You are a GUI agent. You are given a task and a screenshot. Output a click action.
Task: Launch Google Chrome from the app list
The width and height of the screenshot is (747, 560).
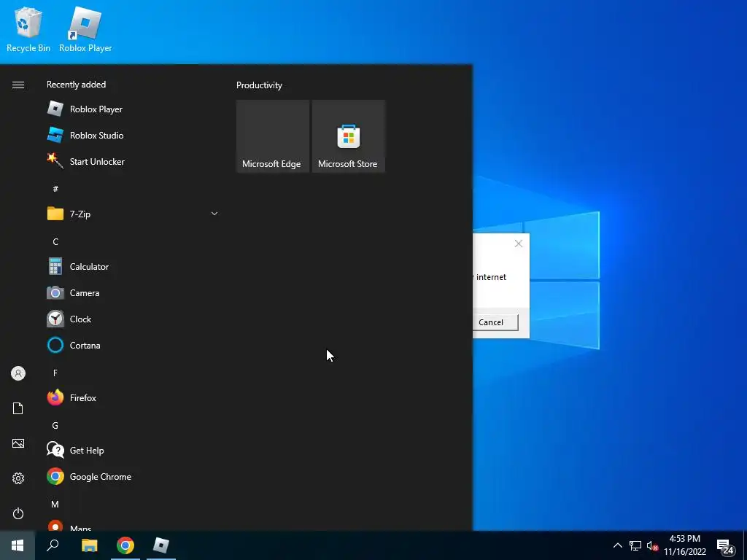(x=133, y=477)
